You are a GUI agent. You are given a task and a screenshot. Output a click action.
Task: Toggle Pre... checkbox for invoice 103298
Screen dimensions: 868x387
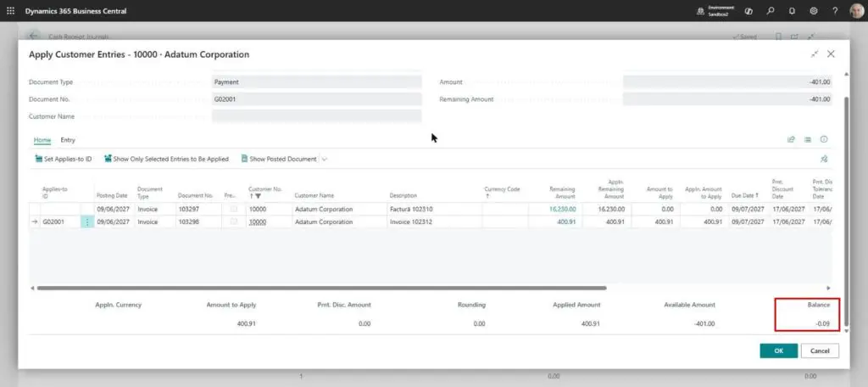click(233, 222)
